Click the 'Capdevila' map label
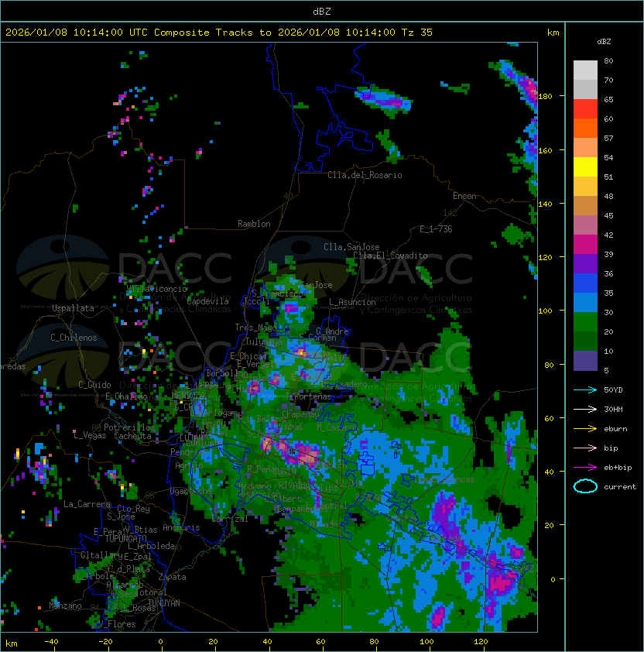 click(x=207, y=301)
